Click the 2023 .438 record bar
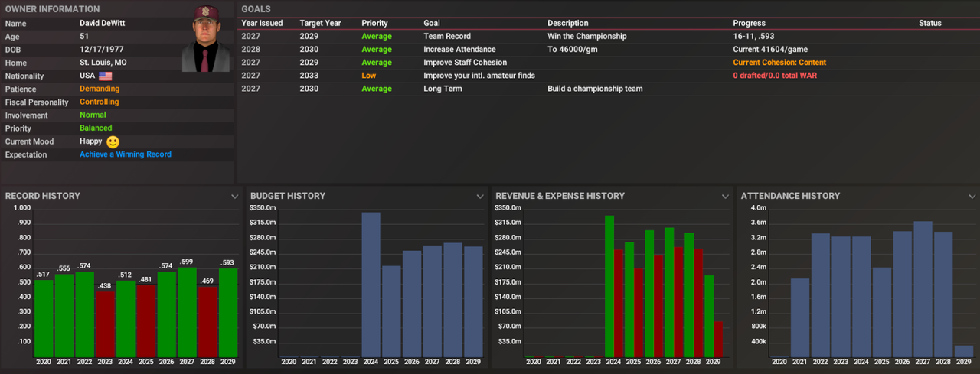This screenshot has width=980, height=374. (106, 324)
